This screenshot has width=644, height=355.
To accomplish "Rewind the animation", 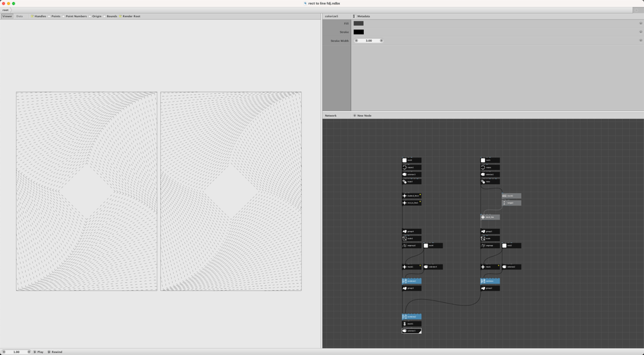I will tap(55, 352).
